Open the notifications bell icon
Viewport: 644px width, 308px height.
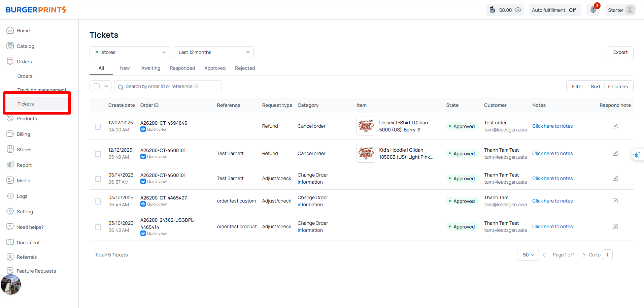click(x=593, y=10)
